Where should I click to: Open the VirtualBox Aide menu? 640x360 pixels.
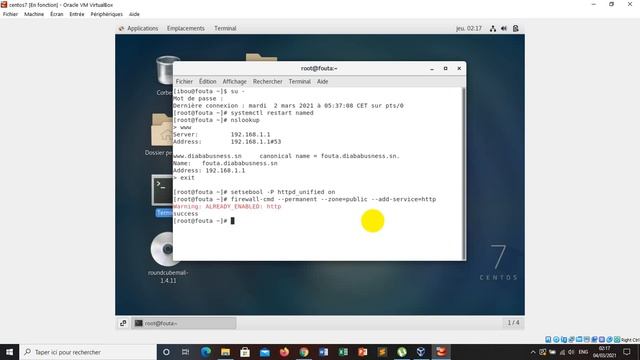pyautogui.click(x=134, y=14)
